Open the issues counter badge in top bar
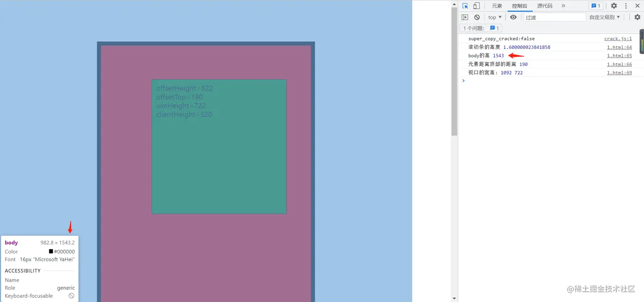Screen dimensions: 644x302 click(595, 6)
